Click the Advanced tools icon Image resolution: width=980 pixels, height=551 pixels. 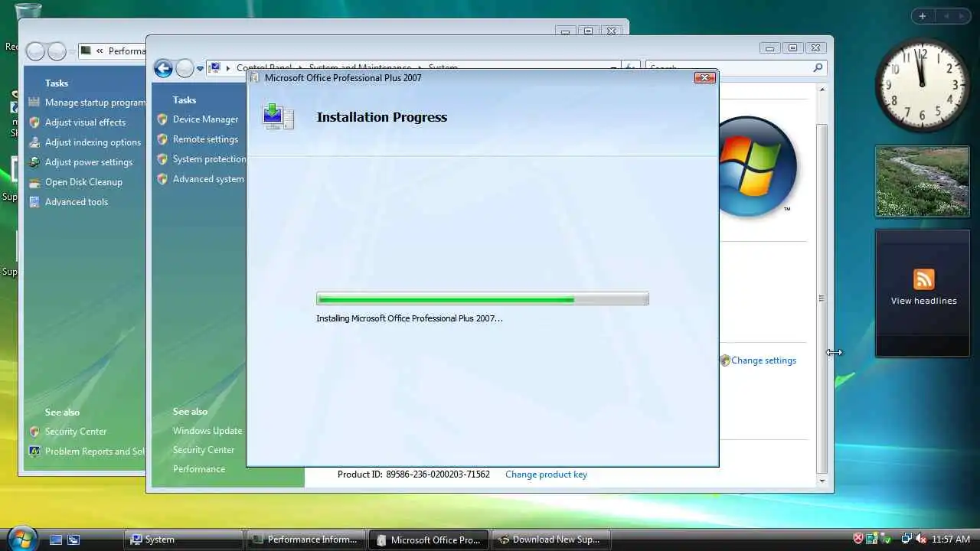pos(34,202)
